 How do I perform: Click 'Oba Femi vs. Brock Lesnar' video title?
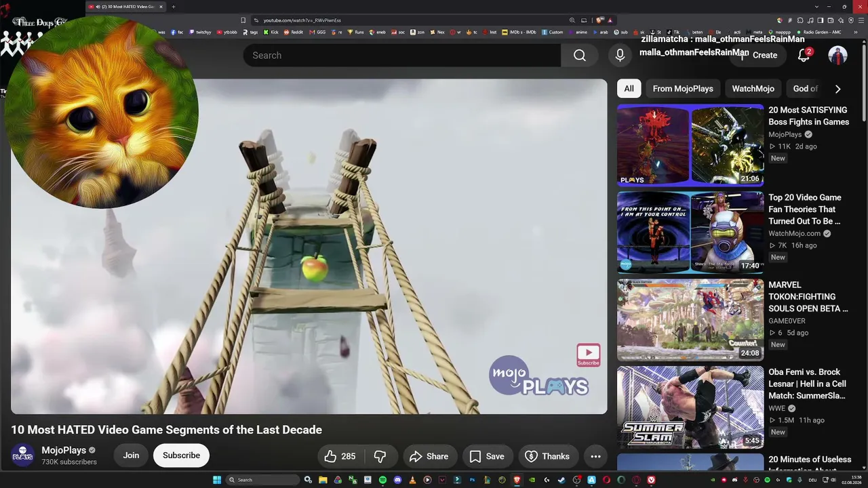click(807, 384)
